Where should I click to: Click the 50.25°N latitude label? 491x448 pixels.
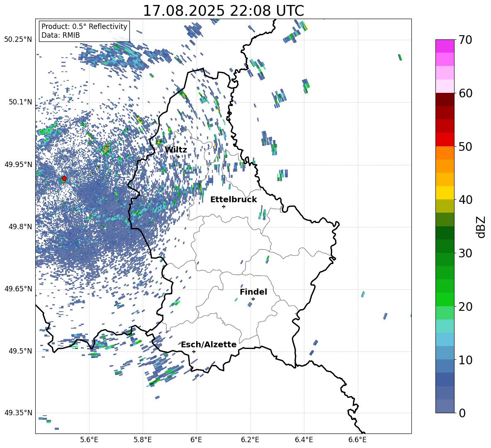point(18,40)
